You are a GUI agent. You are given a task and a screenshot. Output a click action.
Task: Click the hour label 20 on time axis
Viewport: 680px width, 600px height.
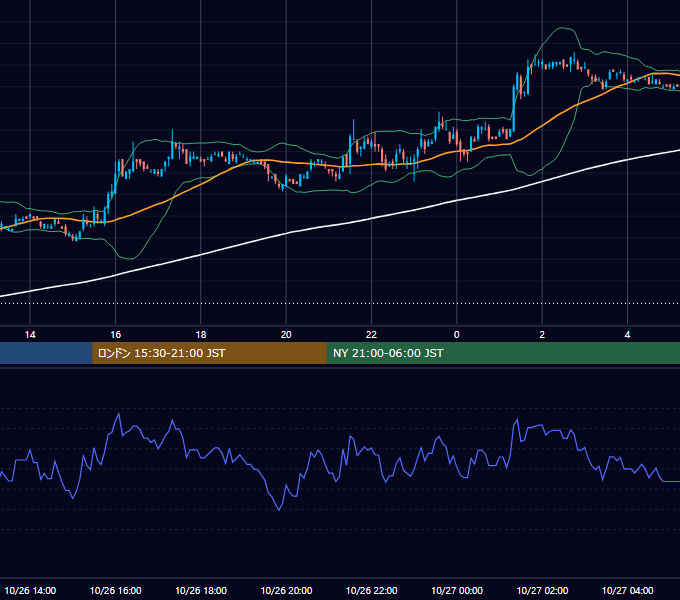click(x=286, y=335)
